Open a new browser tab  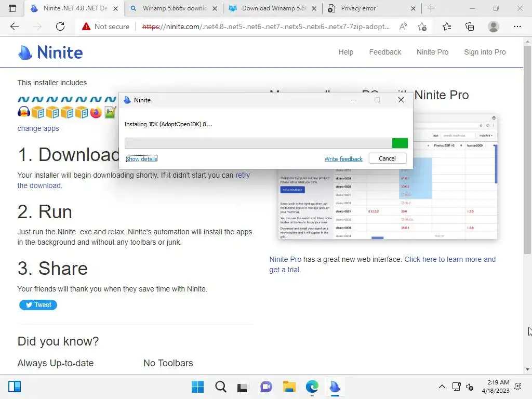pos(431,8)
